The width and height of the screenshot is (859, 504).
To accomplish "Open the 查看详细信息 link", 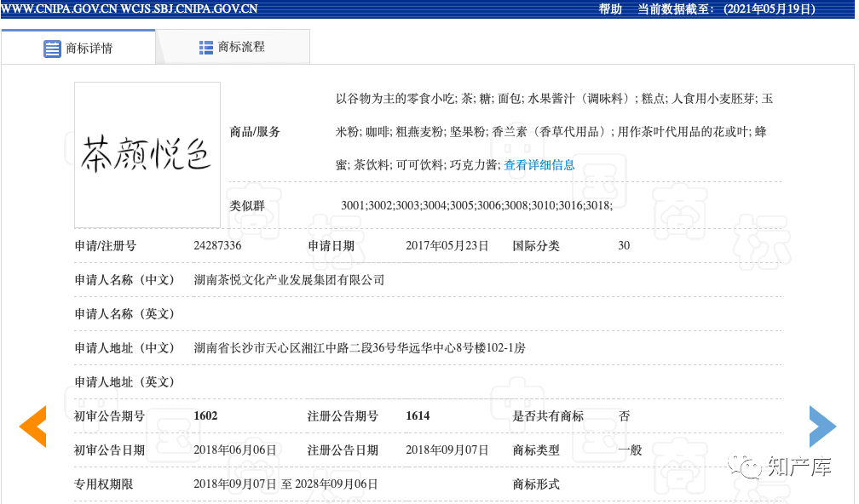I will pos(539,165).
